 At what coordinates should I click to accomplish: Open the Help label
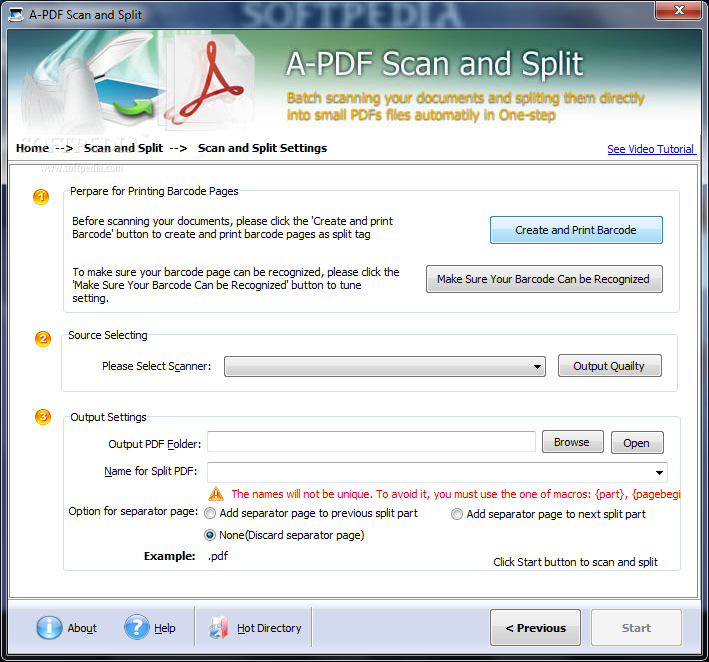click(165, 628)
